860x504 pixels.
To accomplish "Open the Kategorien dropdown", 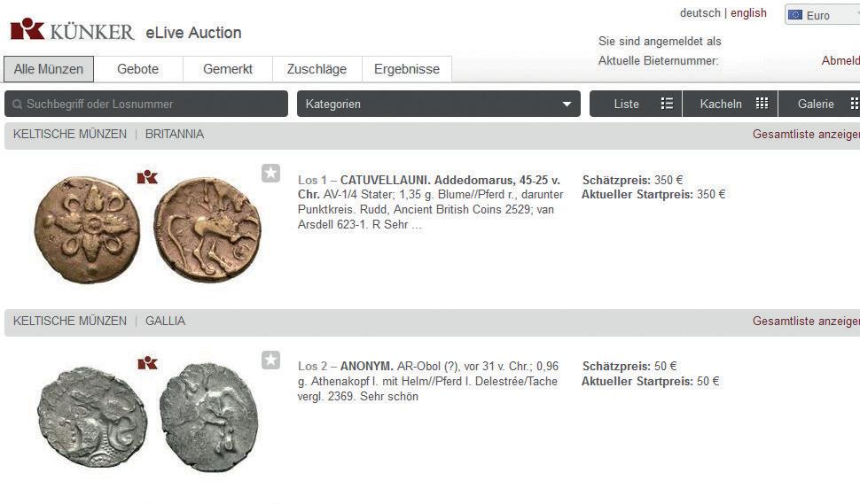I will click(438, 104).
